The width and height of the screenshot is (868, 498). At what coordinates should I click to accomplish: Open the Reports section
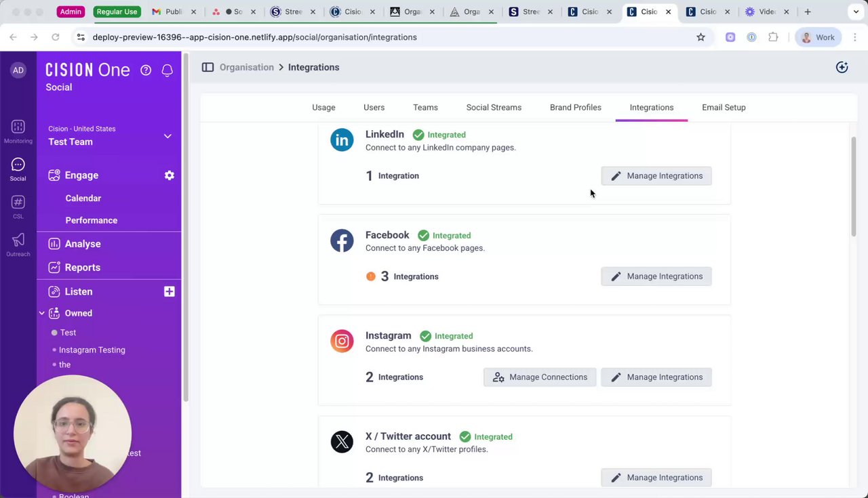(x=83, y=268)
